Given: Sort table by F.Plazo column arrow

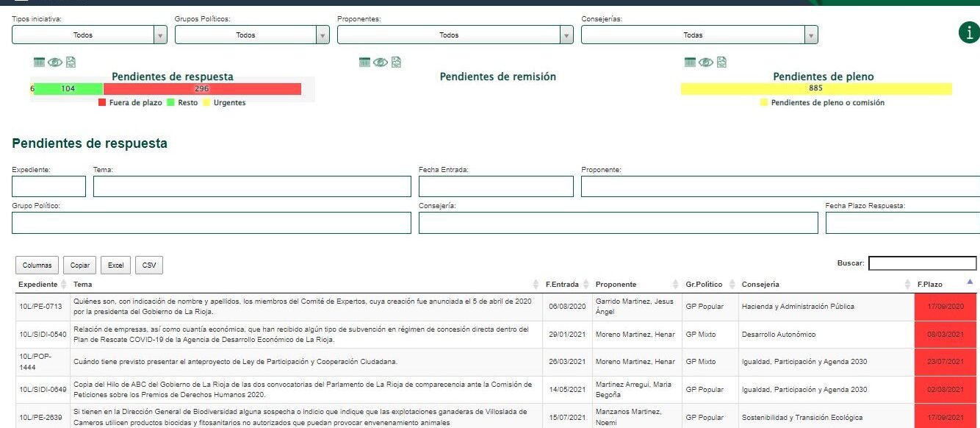Looking at the screenshot, I should (969, 283).
